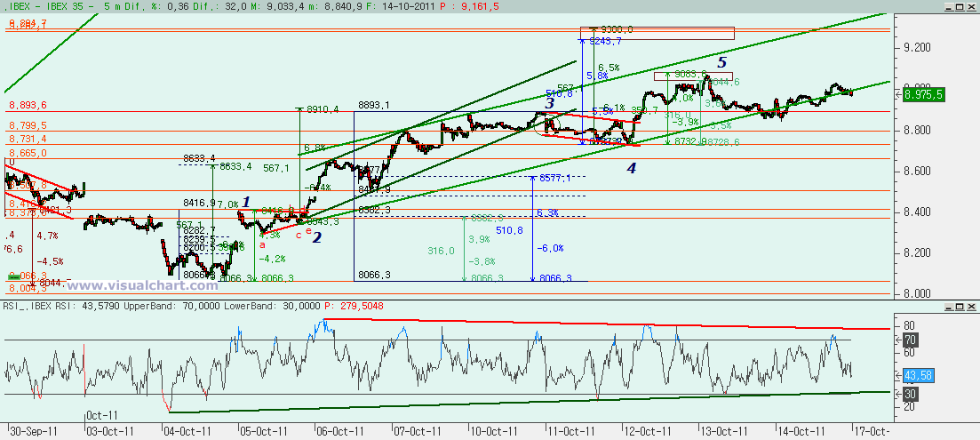Close the RSI indicator pane
The width and height of the screenshot is (980, 440).
click(x=970, y=307)
